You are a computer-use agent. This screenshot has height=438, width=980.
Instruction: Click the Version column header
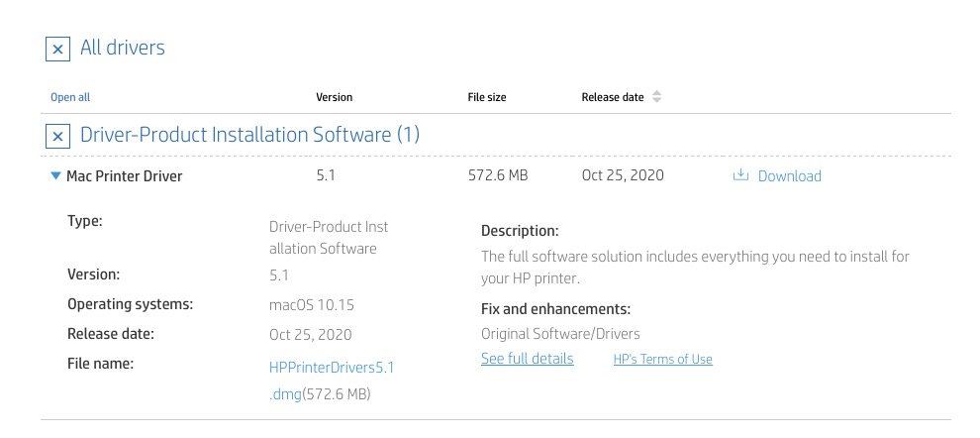tap(334, 97)
